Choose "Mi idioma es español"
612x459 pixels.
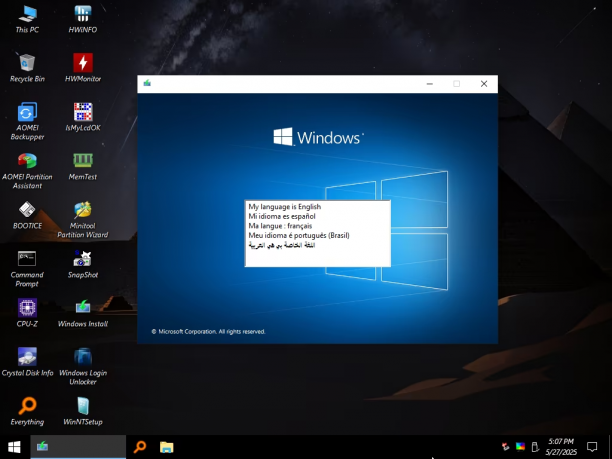point(317,216)
